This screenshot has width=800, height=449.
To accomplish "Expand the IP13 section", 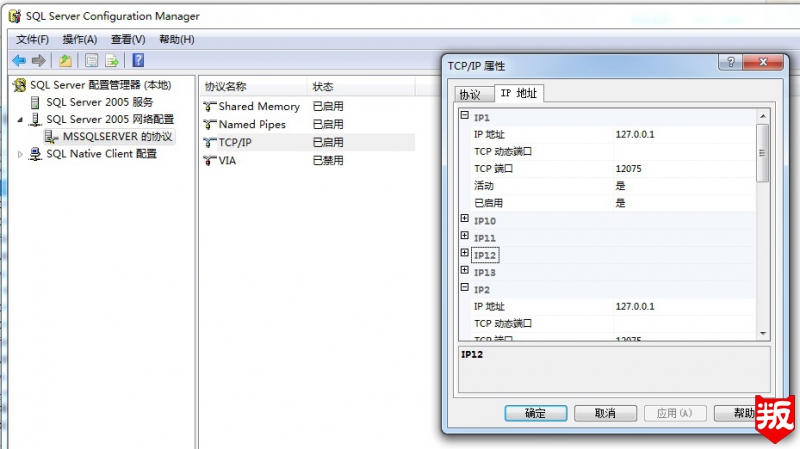I will click(464, 270).
